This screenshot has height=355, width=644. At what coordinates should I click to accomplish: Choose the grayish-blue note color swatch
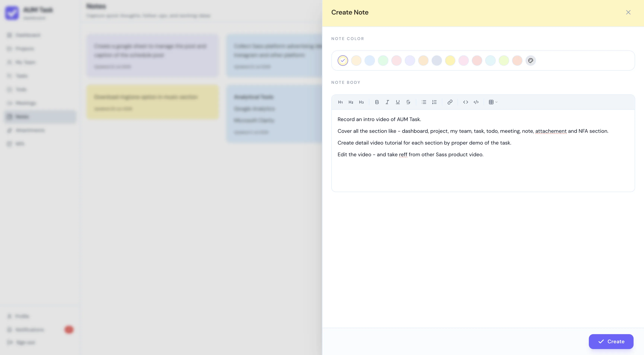(437, 61)
